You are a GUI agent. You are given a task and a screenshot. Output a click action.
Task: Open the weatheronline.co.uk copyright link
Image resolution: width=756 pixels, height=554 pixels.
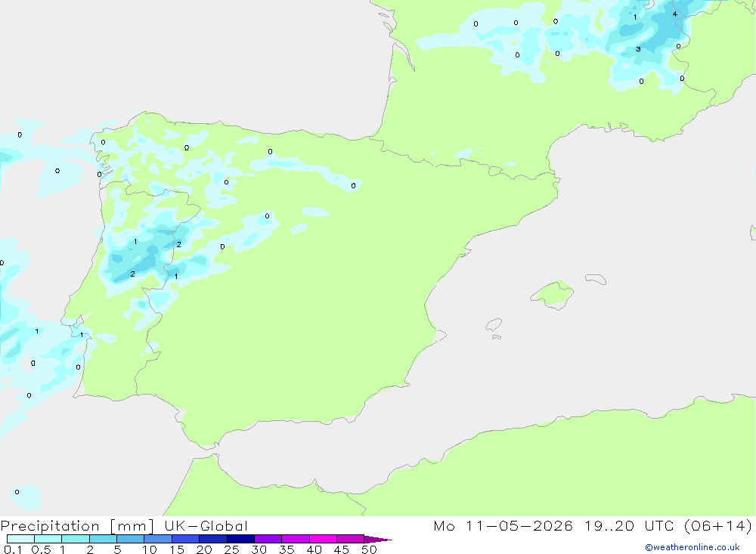click(692, 547)
